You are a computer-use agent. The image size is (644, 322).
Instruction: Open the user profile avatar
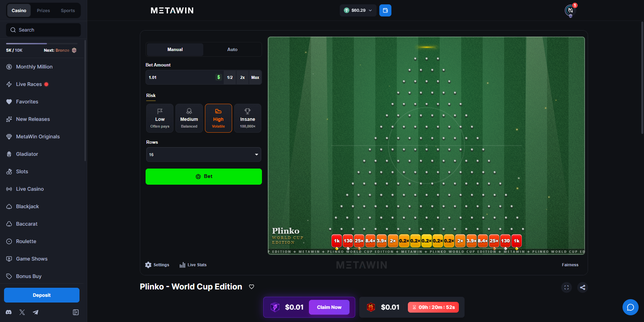[570, 10]
